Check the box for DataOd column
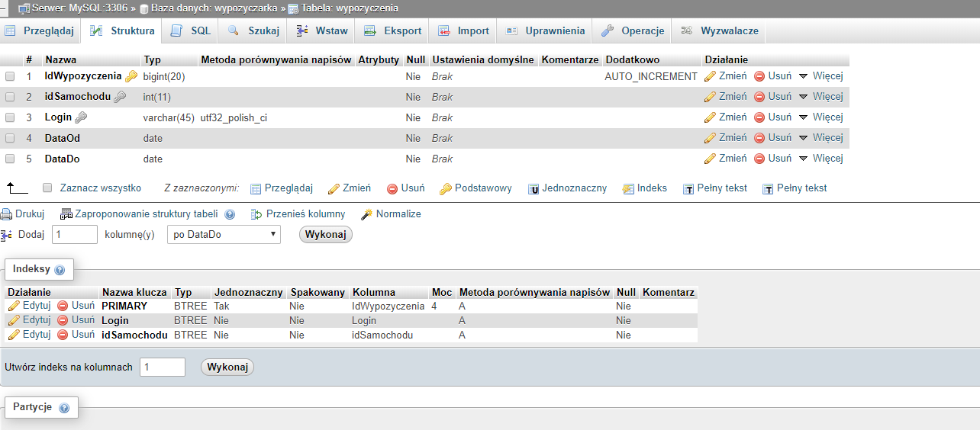Screen dimensions: 980x430 pyautogui.click(x=10, y=138)
